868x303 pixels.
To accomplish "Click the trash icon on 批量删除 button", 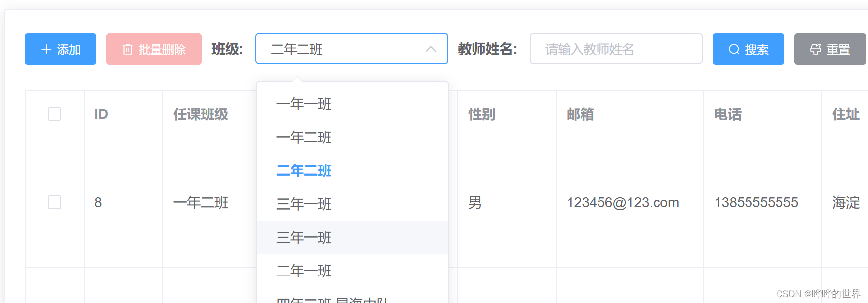I will [x=128, y=49].
